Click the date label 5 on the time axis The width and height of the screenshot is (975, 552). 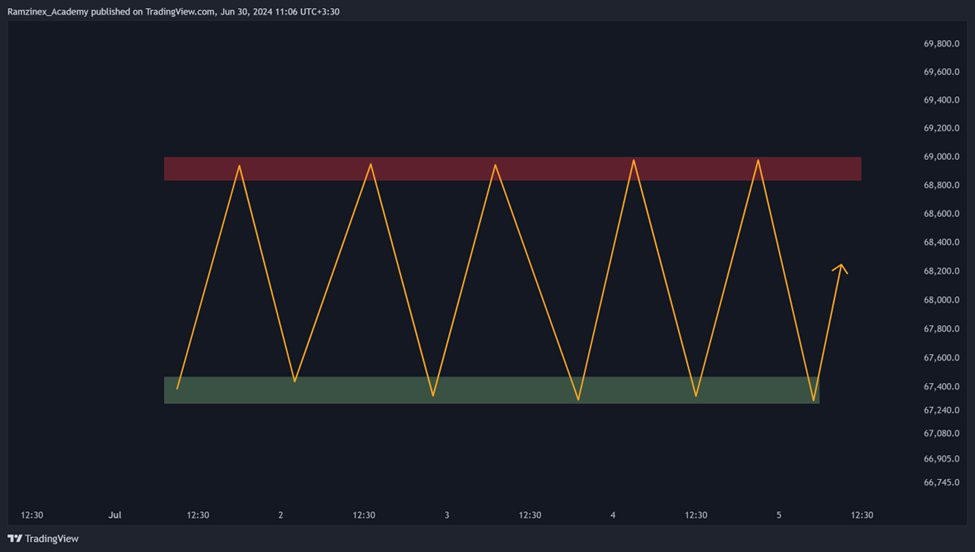click(779, 515)
